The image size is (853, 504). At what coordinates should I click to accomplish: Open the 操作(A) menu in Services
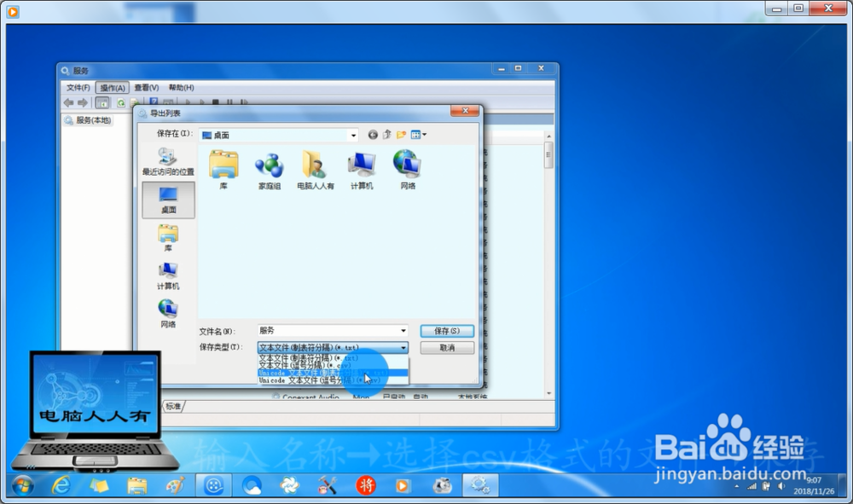pos(113,88)
